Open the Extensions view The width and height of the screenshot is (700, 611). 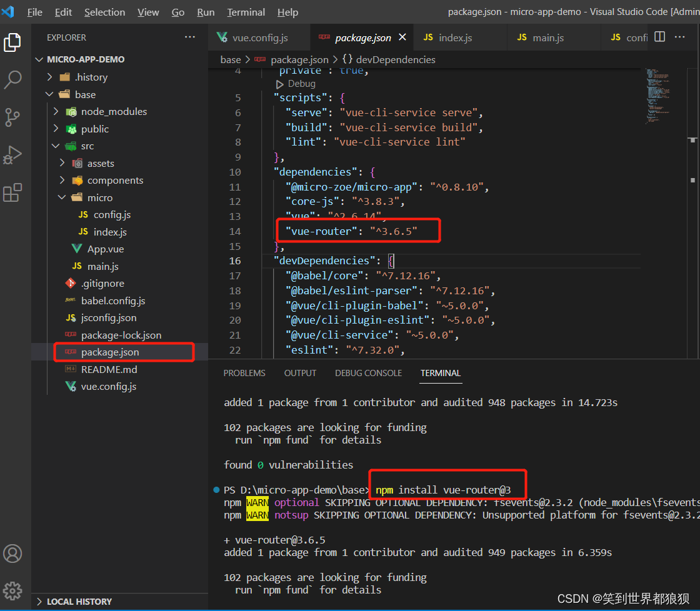[12, 192]
